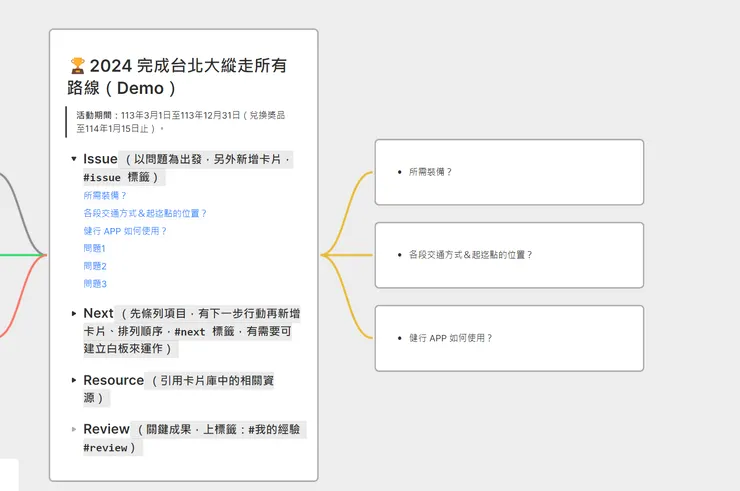Collapse the Issue section triangle
Image resolution: width=740 pixels, height=491 pixels.
pyautogui.click(x=74, y=159)
